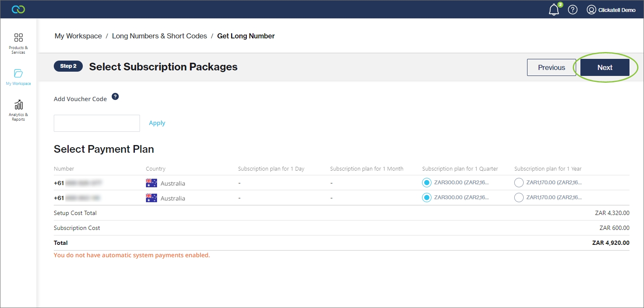Screen dimensions: 644x308
Task: Click the Next button
Action: pyautogui.click(x=604, y=67)
